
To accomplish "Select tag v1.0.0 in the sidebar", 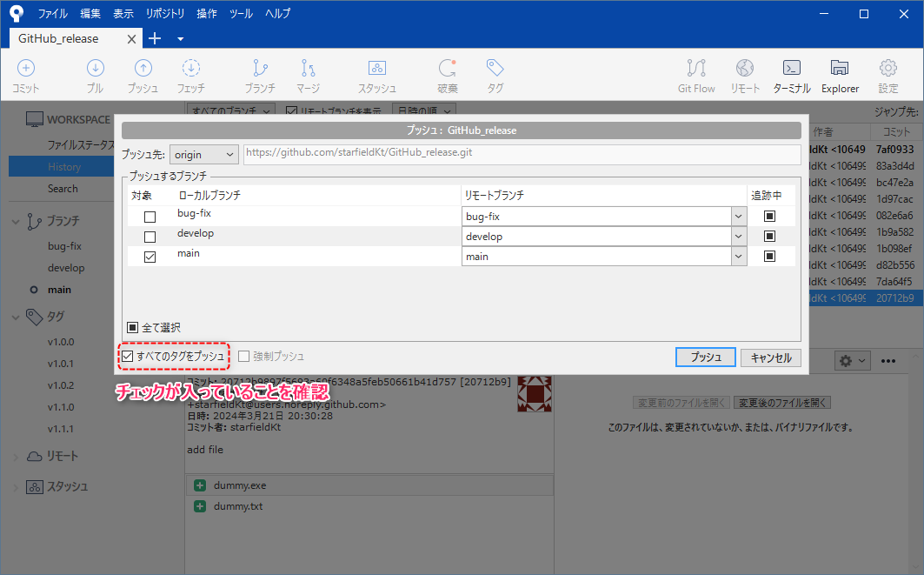I will 61,342.
